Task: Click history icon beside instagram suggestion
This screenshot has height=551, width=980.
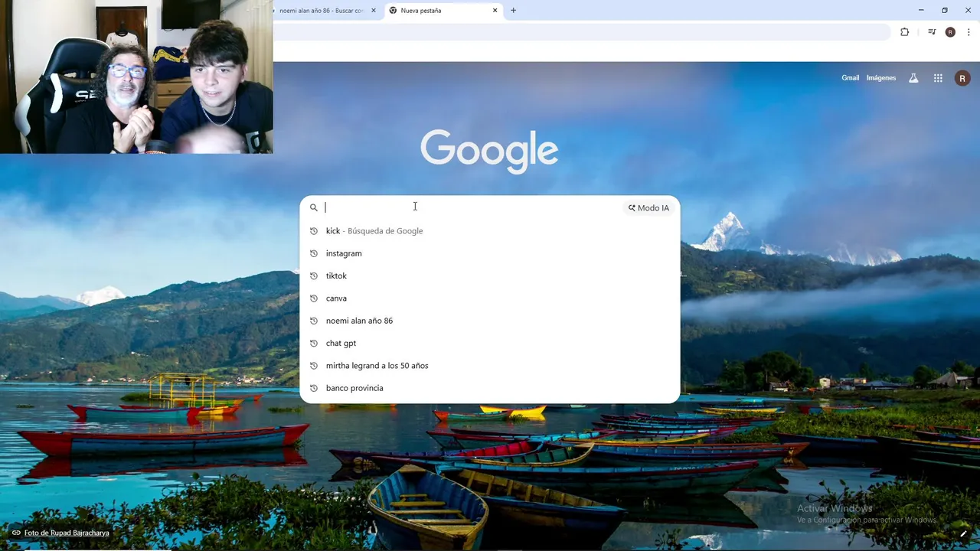Action: tap(313, 253)
